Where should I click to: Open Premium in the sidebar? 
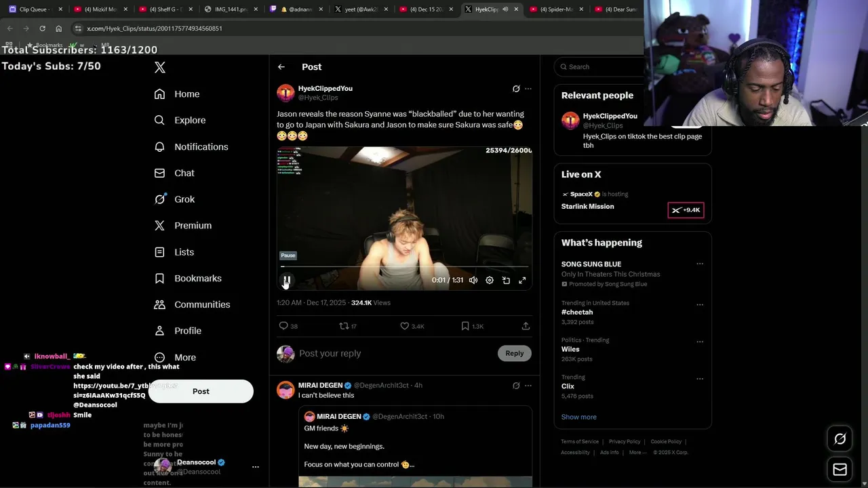click(183, 226)
